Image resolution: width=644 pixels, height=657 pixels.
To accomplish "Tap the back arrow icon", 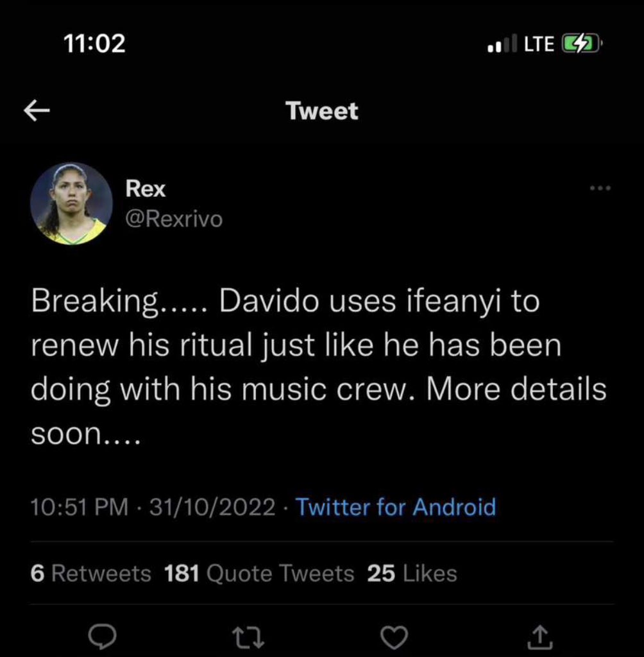I will click(x=37, y=110).
